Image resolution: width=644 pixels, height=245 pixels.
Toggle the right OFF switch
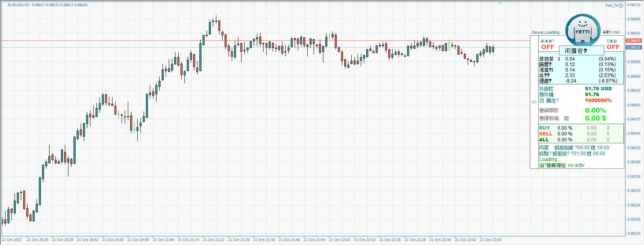[613, 47]
